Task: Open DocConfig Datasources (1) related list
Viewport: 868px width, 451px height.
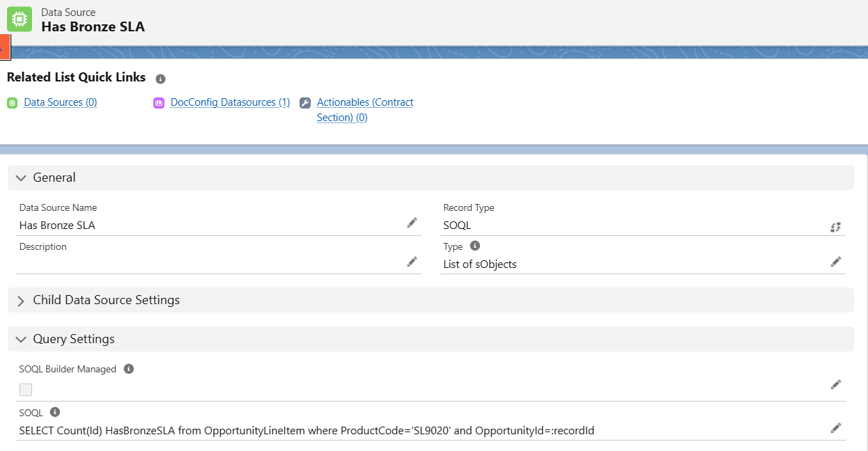Action: [230, 102]
